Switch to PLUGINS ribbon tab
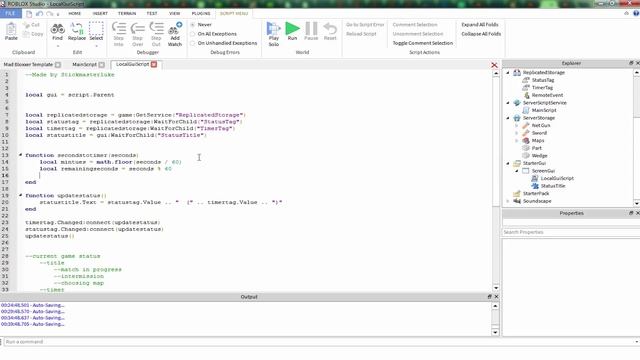This screenshot has width=640, height=360. [201, 13]
